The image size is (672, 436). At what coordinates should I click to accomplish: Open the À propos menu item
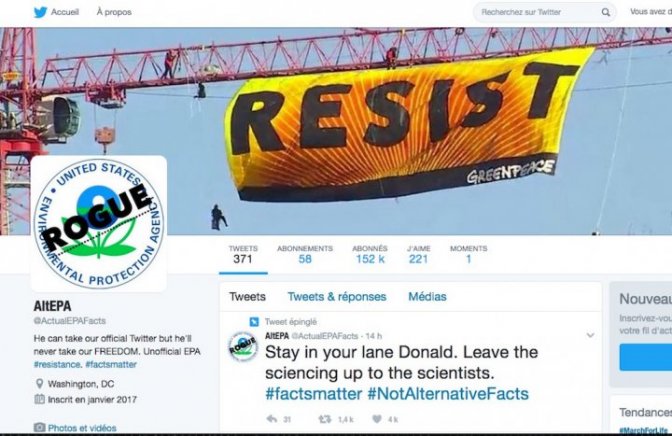pos(114,12)
